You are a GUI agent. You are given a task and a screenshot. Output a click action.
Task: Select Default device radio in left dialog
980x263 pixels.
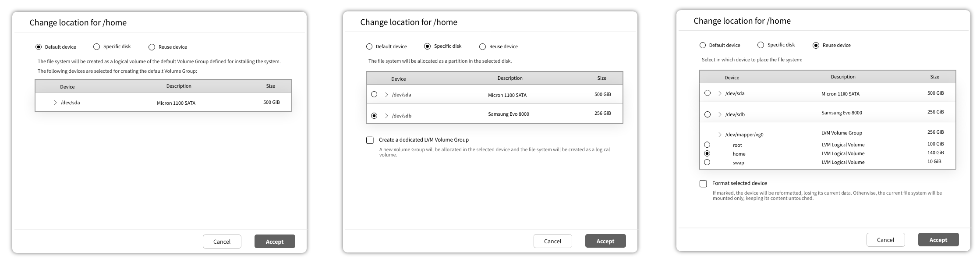(x=39, y=47)
